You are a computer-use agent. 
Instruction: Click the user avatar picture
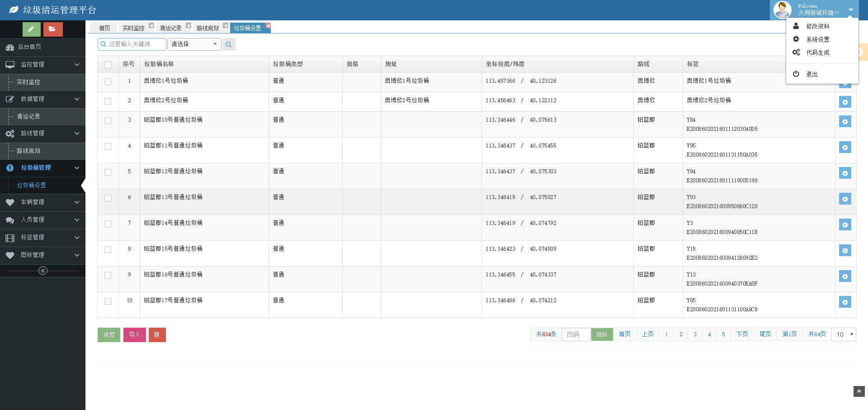(782, 10)
